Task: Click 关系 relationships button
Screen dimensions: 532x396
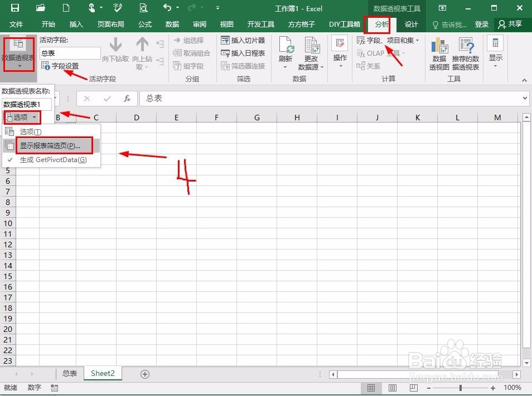Action: 369,66
